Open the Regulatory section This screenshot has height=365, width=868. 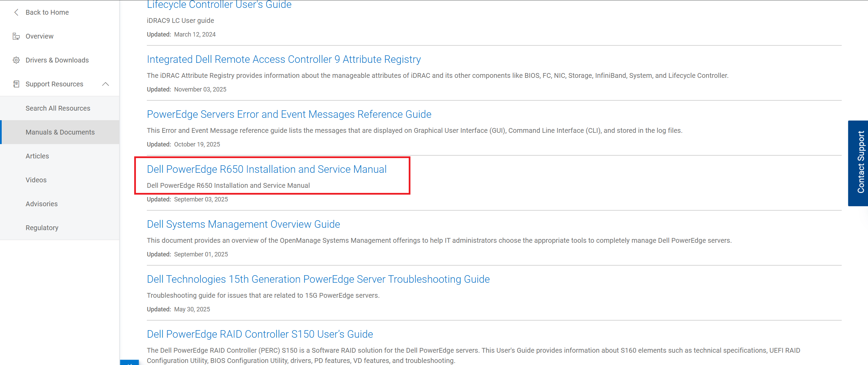(x=42, y=227)
